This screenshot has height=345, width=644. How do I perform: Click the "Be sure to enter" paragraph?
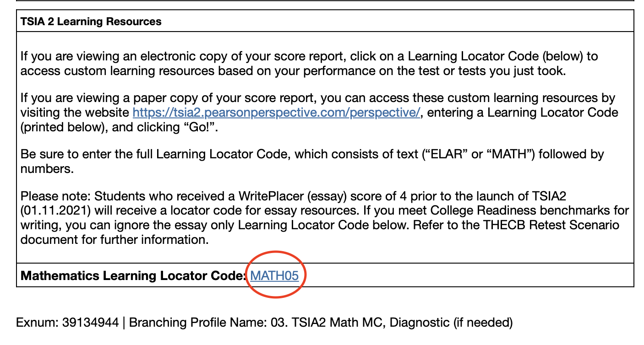tap(312, 162)
